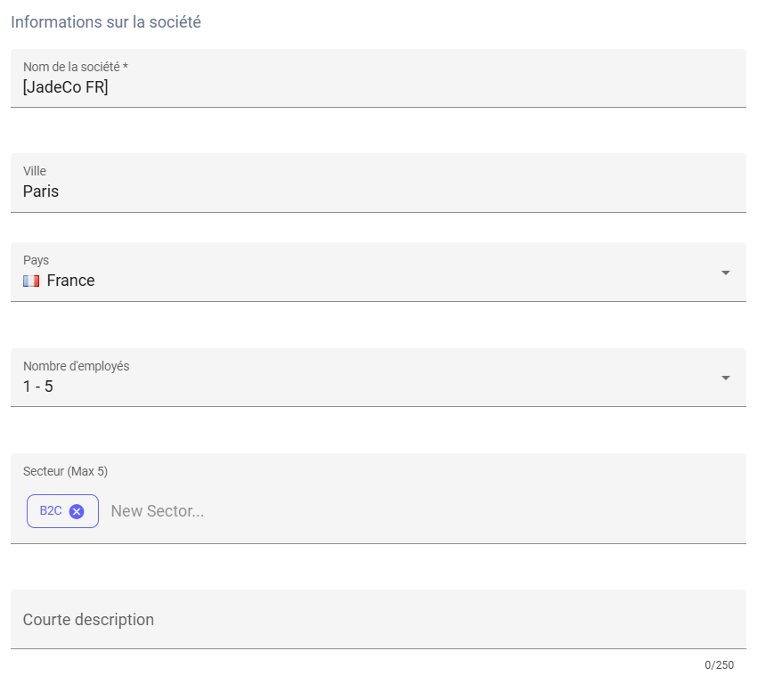Screen dimensions: 757x700
Task: Click the Pays field label
Action: 36,260
